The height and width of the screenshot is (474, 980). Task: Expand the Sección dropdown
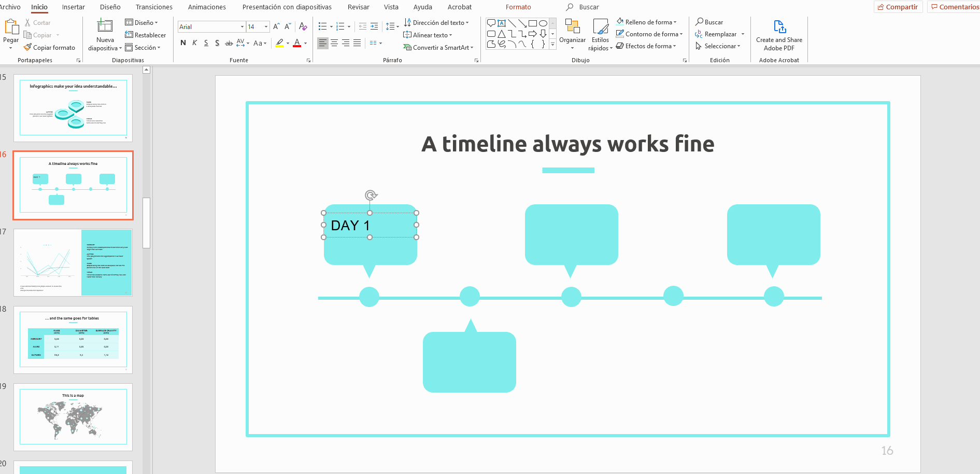[143, 48]
